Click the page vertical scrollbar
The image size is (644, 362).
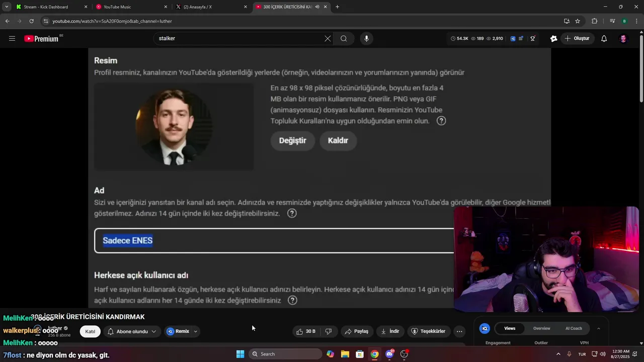tap(641, 68)
